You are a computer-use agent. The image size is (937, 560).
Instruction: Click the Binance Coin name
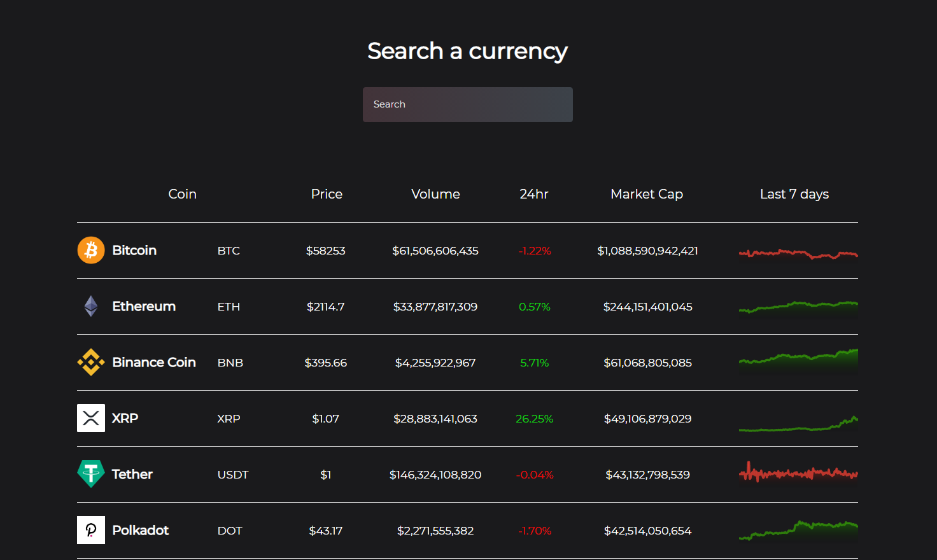154,362
